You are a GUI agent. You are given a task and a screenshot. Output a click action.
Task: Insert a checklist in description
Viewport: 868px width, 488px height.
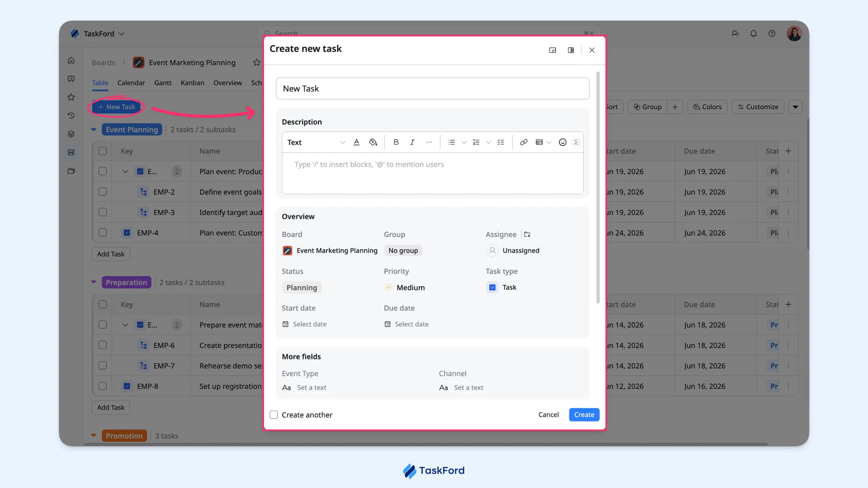[x=501, y=142]
